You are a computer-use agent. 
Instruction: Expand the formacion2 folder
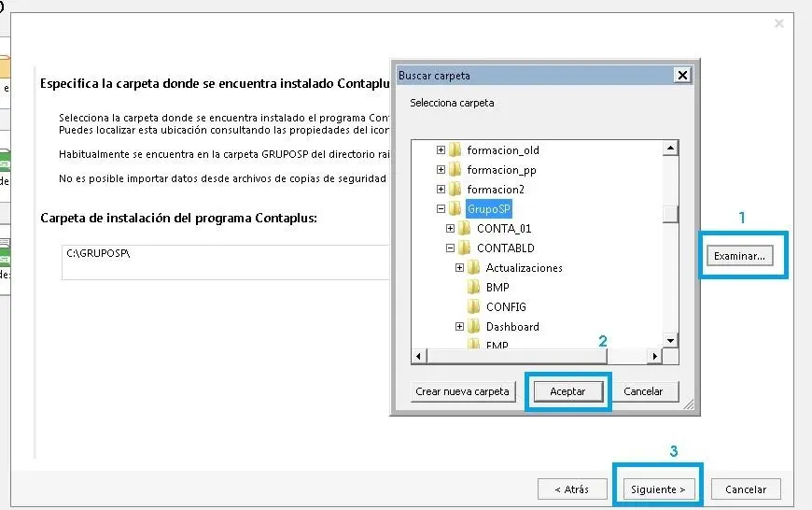click(441, 190)
